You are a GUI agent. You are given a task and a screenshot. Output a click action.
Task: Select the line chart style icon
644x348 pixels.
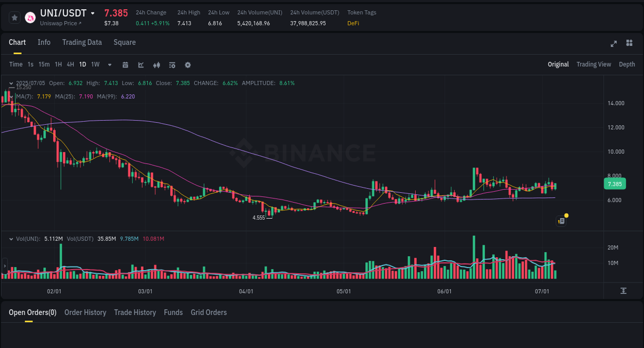pyautogui.click(x=140, y=64)
